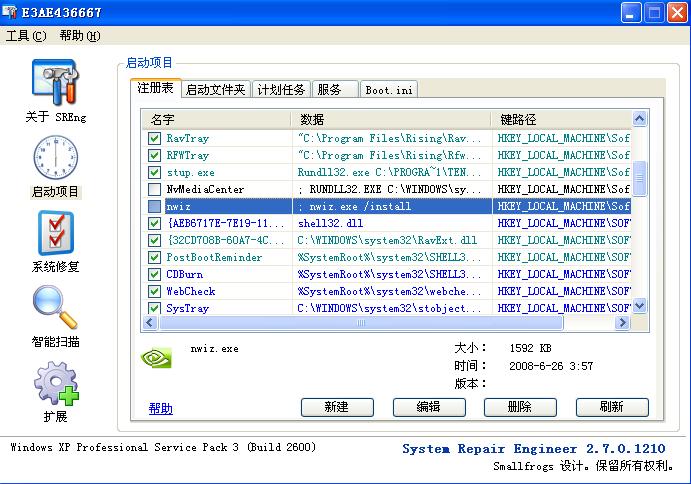This screenshot has width=691, height=484.
Task: Click the NVIDIA nwiz.exe file icon
Action: 156,357
